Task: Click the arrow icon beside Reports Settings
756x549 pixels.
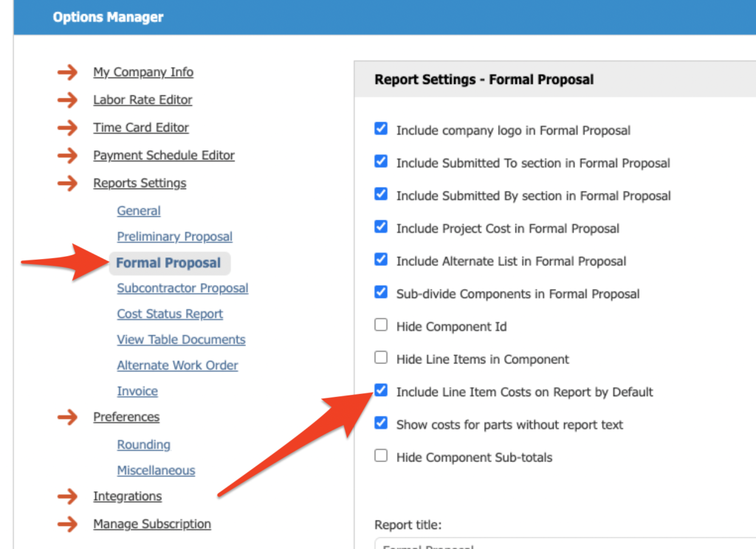Action: [x=67, y=183]
